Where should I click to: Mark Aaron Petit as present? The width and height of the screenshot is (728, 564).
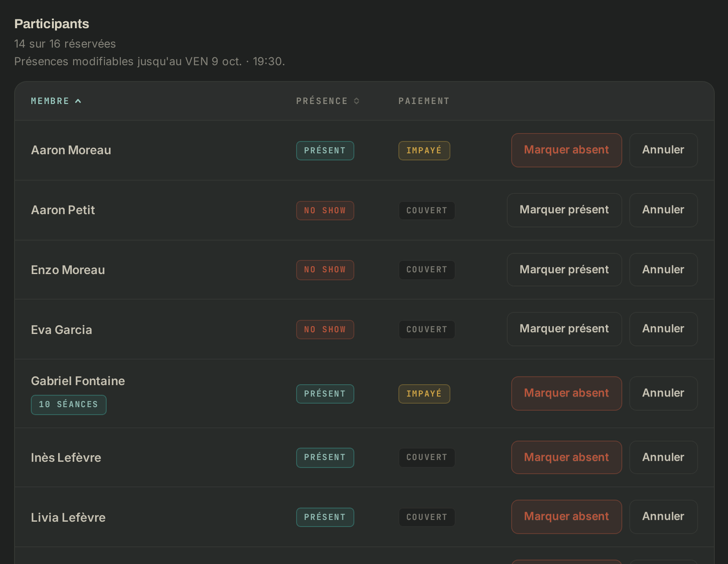[564, 210]
